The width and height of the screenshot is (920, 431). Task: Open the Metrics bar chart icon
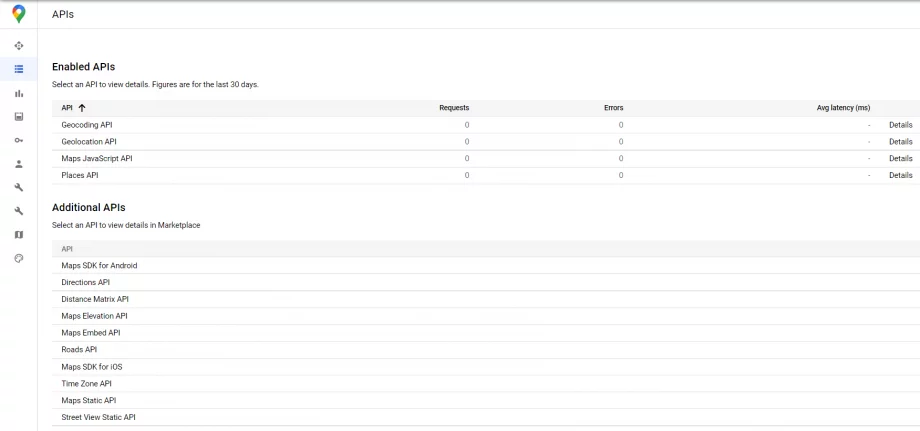point(19,93)
